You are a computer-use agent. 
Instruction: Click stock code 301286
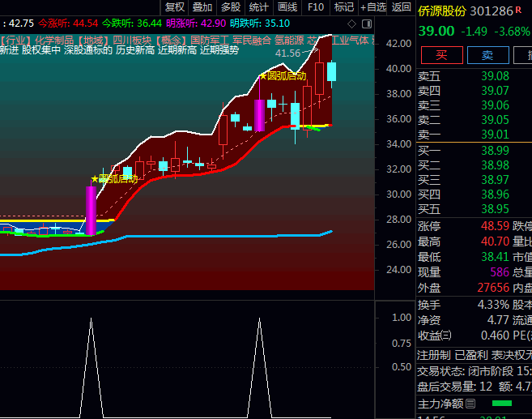pyautogui.click(x=492, y=11)
